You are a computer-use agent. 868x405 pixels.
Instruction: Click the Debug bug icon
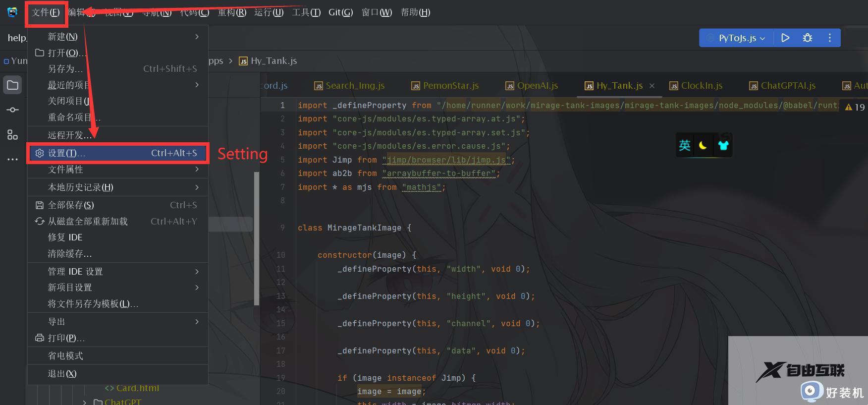point(807,38)
